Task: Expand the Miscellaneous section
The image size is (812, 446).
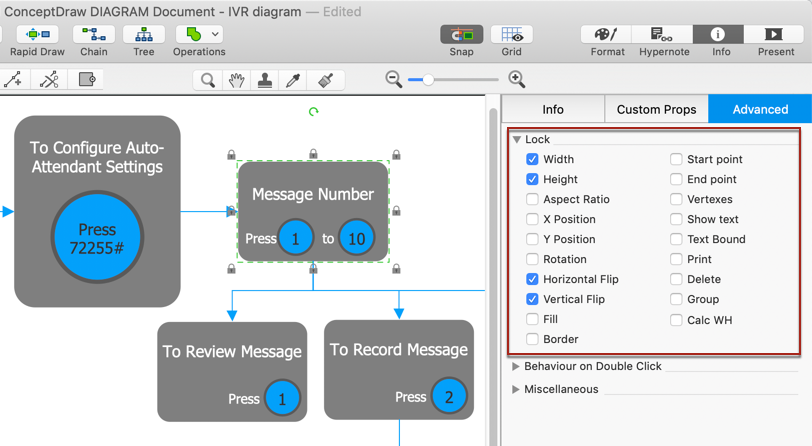Action: tap(516, 389)
